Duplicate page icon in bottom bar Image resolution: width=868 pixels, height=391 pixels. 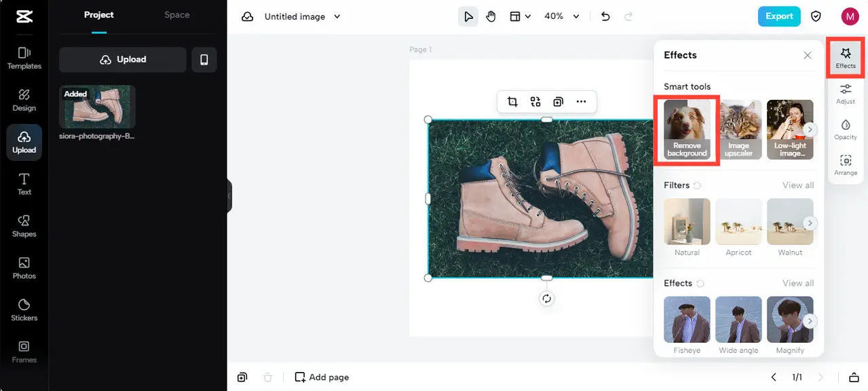242,377
